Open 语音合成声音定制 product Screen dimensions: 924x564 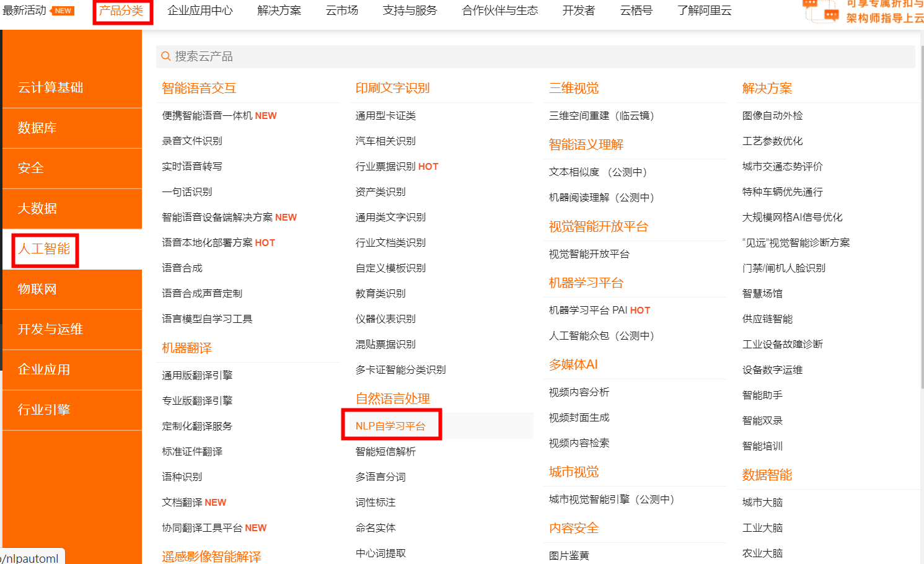tap(202, 294)
